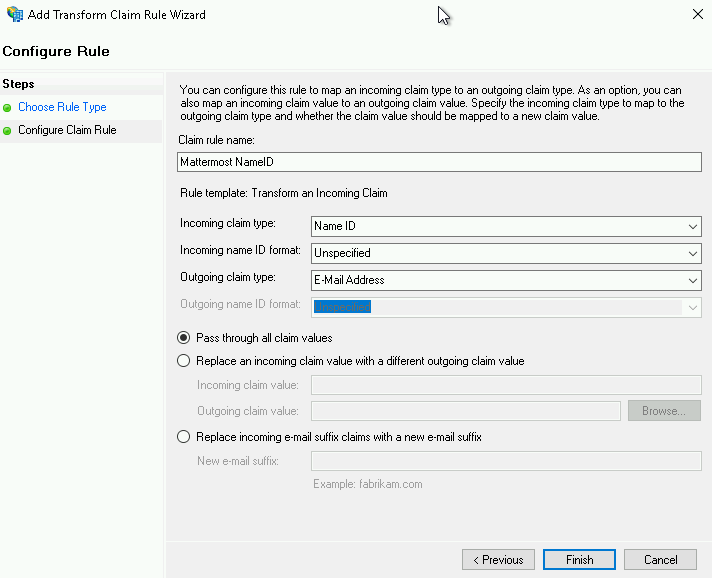Screen dimensions: 712x578
Task: Expand Incoming name ID format dropdown
Action: pyautogui.click(x=694, y=254)
